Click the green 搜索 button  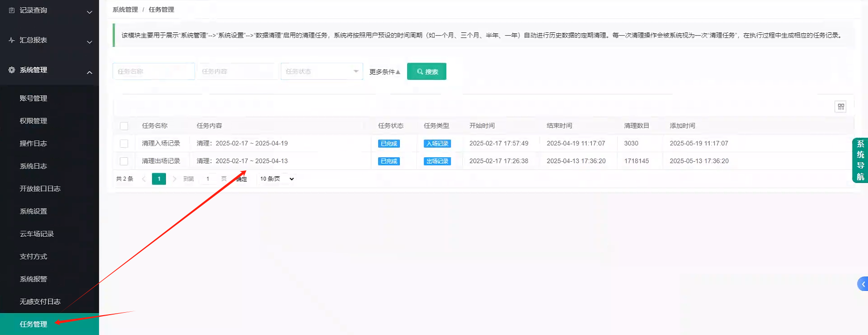click(426, 71)
